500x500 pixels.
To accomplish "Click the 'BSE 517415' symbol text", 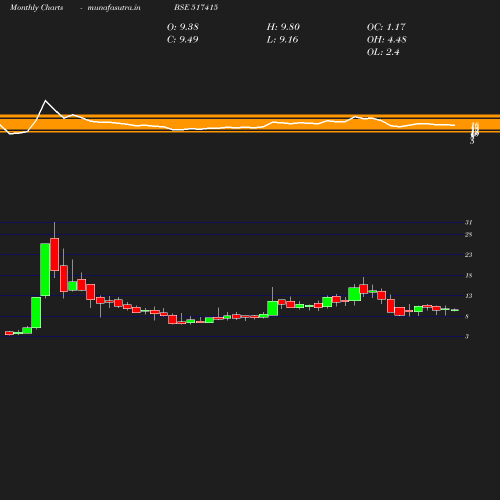I will point(196,7).
